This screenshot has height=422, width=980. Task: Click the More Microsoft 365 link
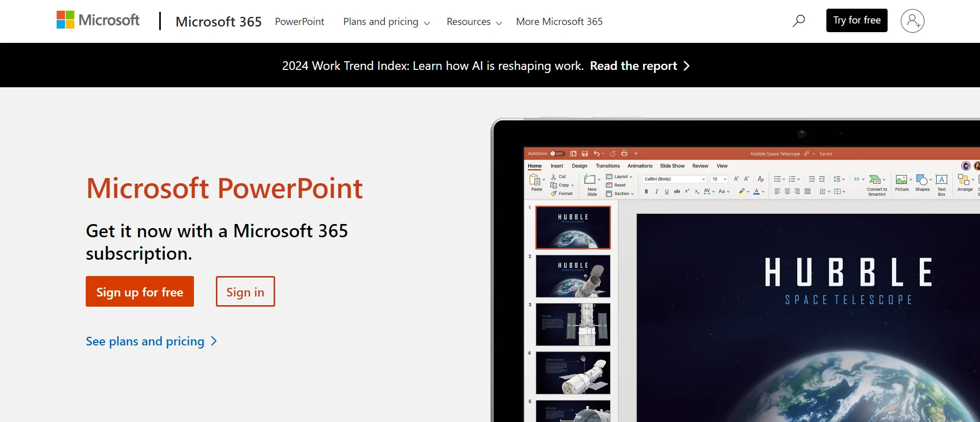(559, 21)
